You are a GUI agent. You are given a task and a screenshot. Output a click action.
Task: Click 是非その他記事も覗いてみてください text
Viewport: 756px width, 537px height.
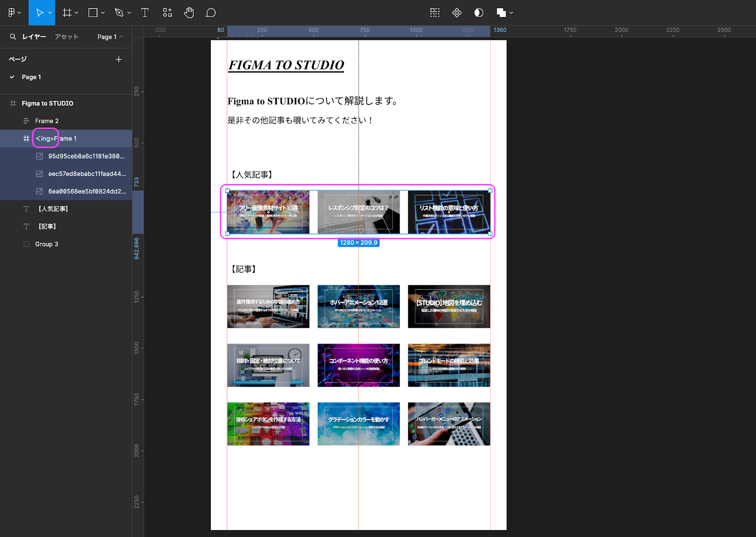click(301, 120)
